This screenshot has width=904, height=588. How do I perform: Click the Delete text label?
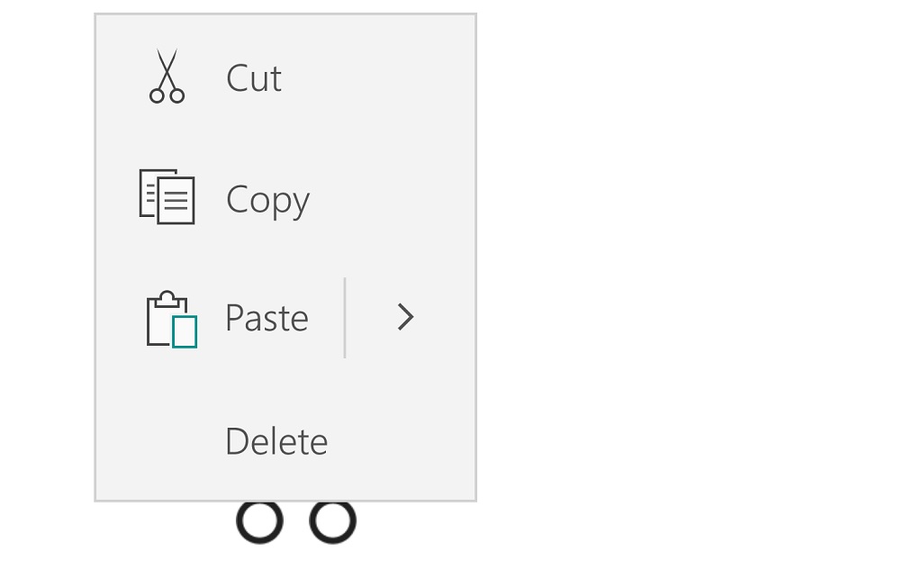pos(276,441)
